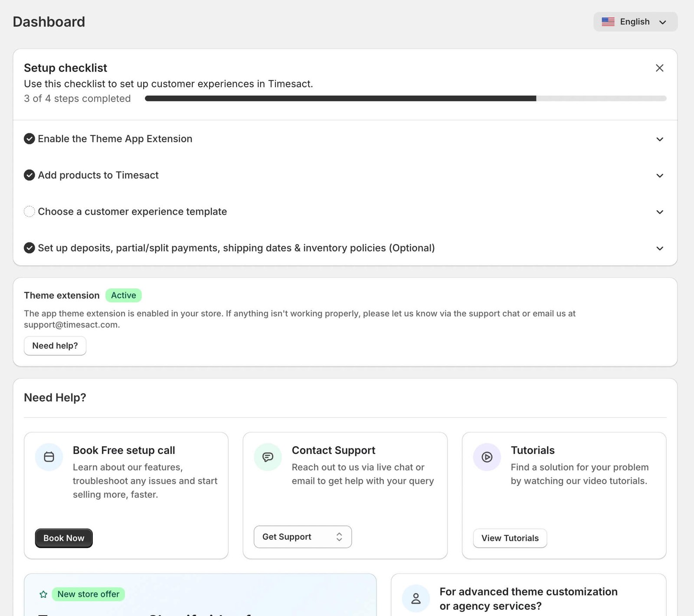Click the play icon beside Tutorials
The image size is (694, 616).
coord(487,457)
